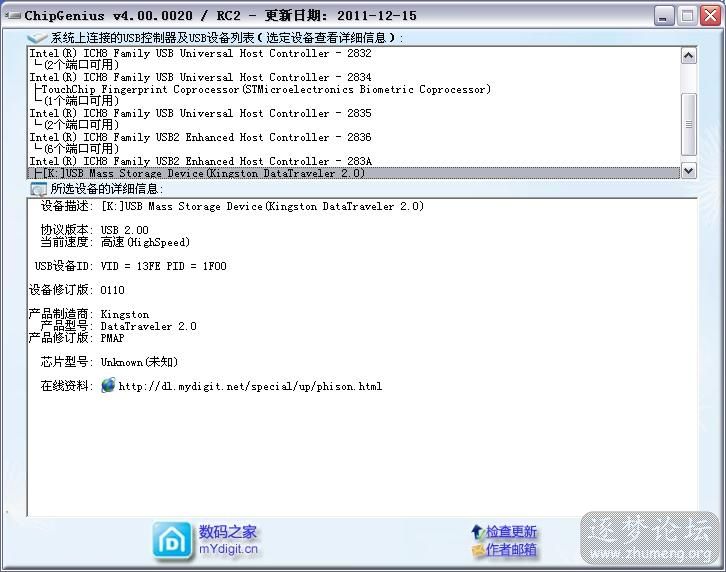This screenshot has width=726, height=572.
Task: Open the mYdigit.cn house logo
Action: (x=172, y=541)
